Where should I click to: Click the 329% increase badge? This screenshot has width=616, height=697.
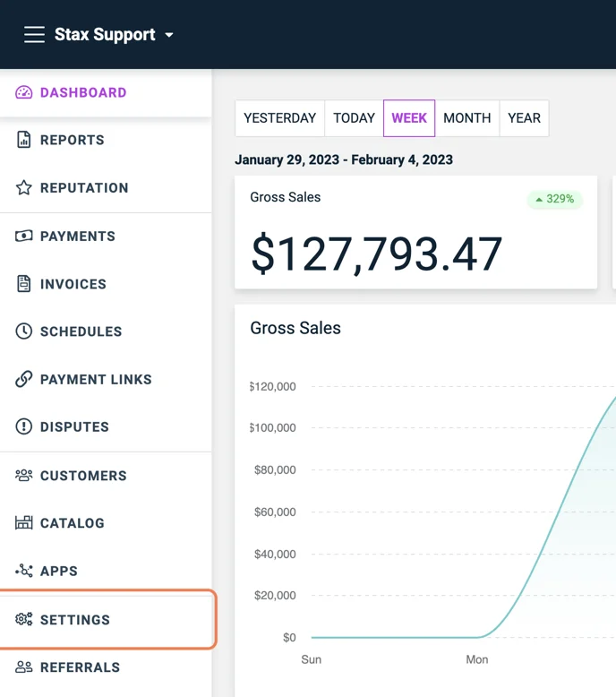tap(555, 199)
